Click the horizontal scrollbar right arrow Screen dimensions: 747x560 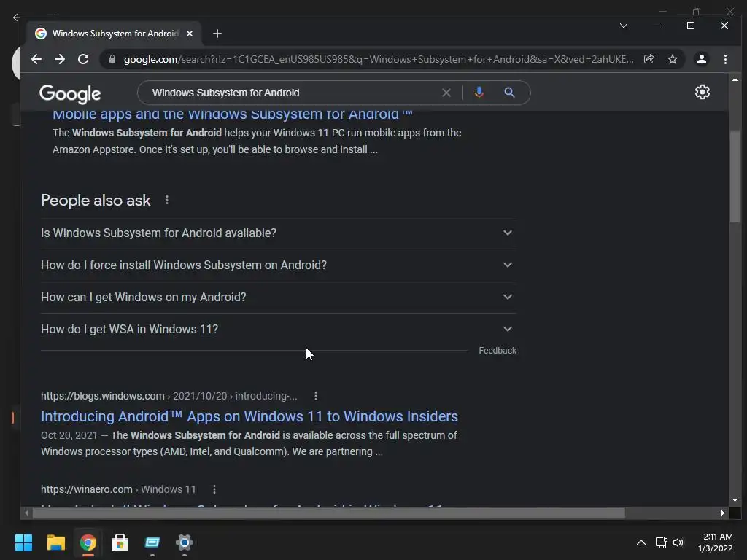(723, 513)
